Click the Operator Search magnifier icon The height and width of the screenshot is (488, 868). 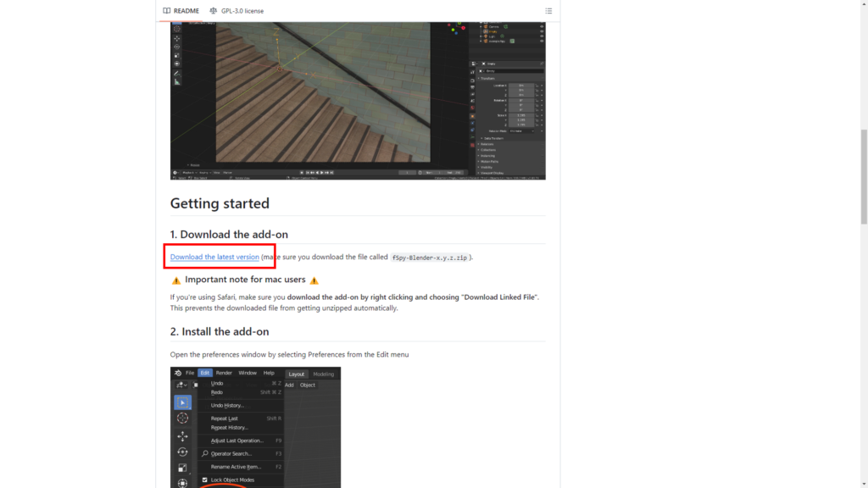point(204,453)
